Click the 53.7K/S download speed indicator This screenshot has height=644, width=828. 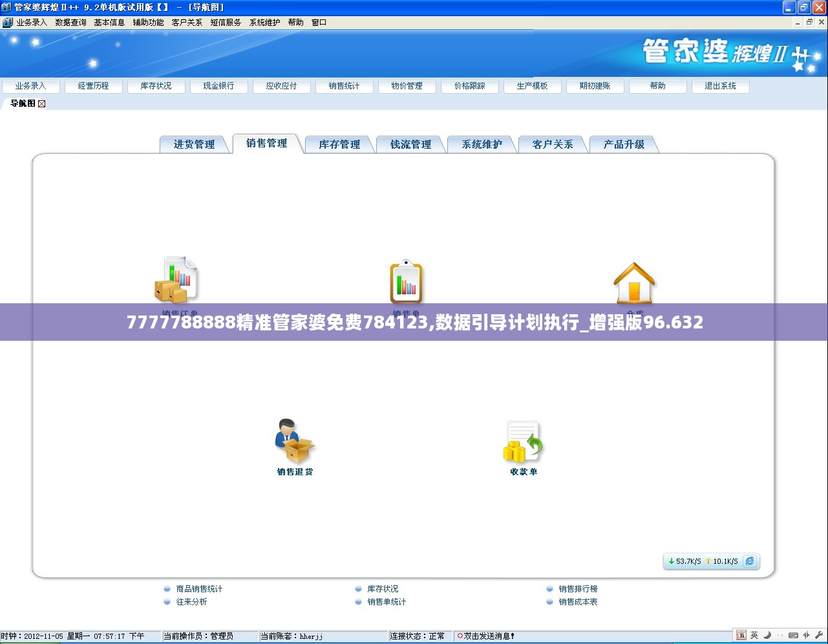(685, 561)
